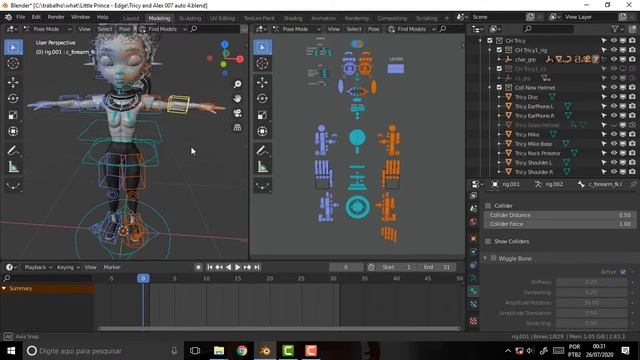Click the Blender logo menu icon
Viewport: 640px width, 360px height.
point(8,17)
